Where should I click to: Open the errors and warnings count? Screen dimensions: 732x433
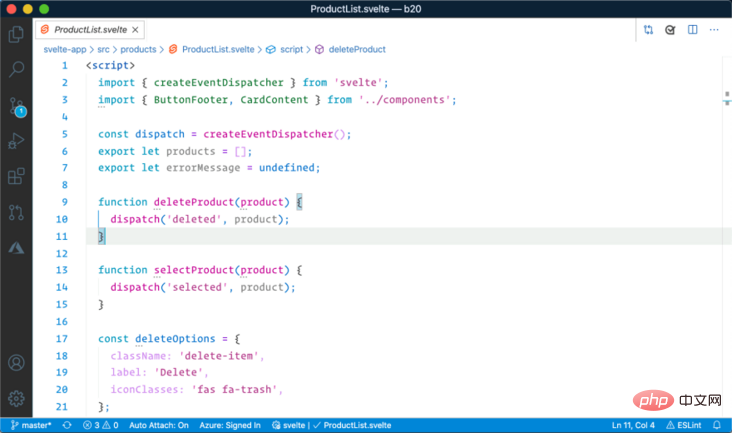pos(100,425)
